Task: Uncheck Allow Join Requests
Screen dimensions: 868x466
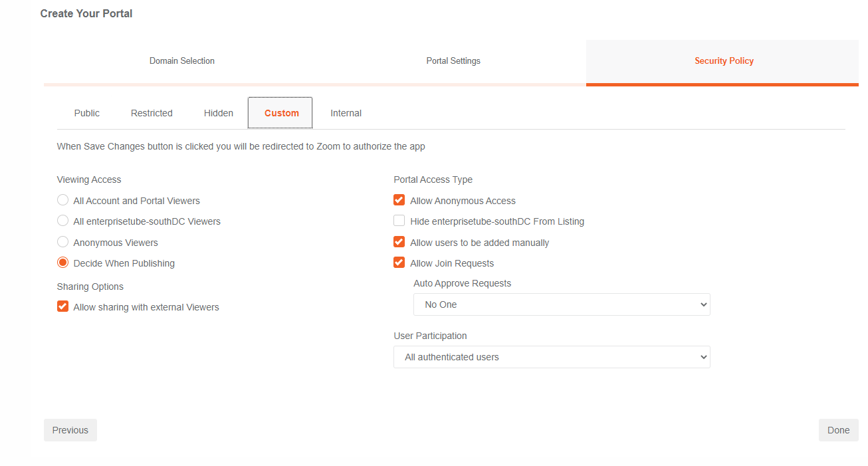Action: (x=399, y=263)
